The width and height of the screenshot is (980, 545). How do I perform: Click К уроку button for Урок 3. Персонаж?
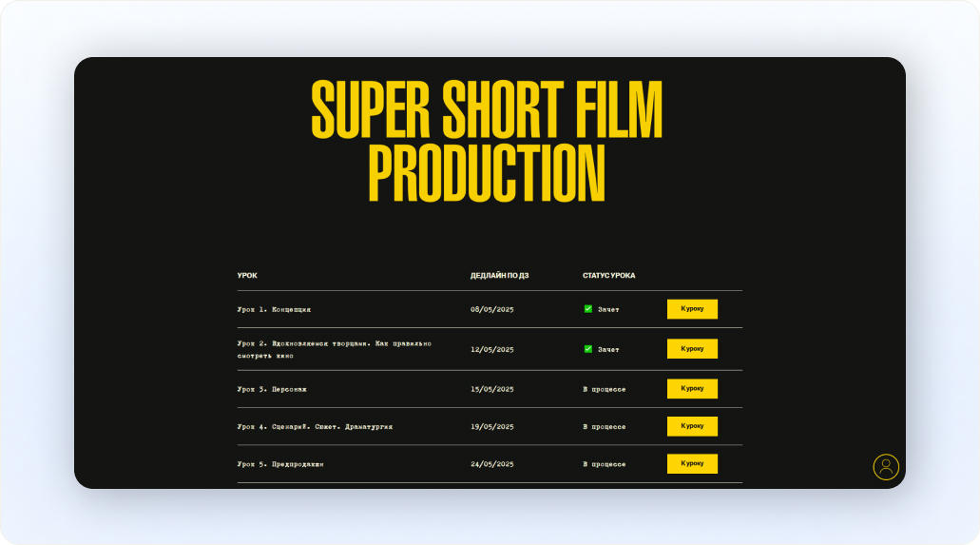pyautogui.click(x=692, y=389)
